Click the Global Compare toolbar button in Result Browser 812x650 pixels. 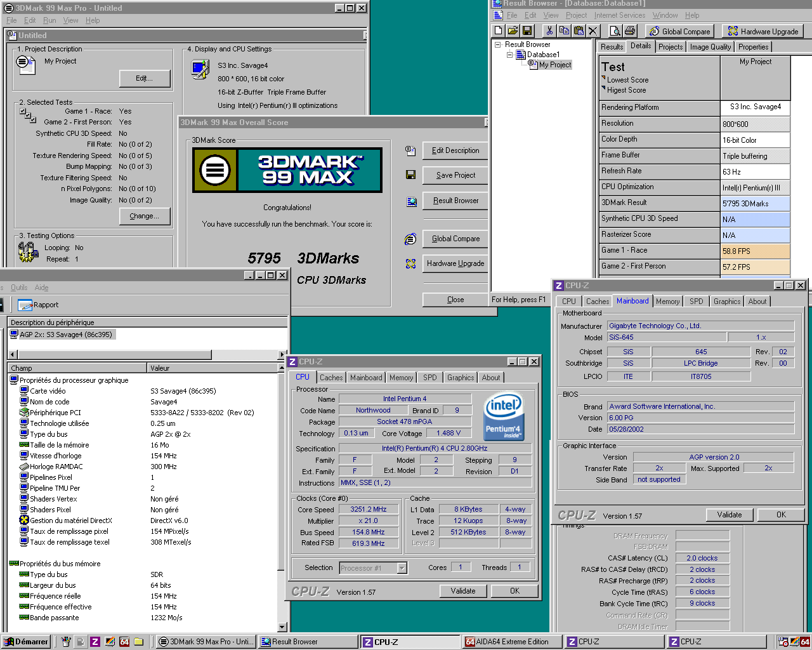(679, 31)
